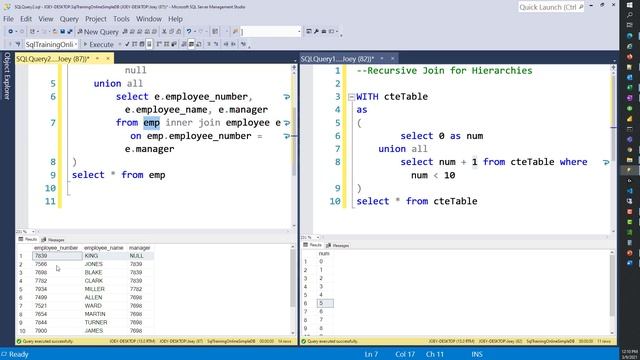Click the Undo toolbar icon
The height and width of the screenshot is (360, 640).
189,31
